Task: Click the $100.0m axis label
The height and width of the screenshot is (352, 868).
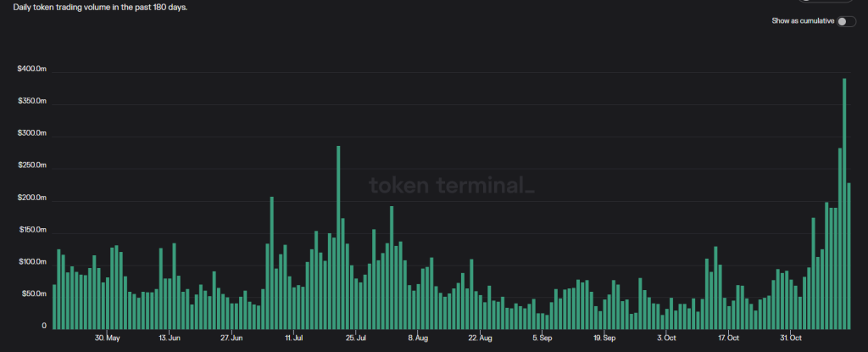Action: pos(33,261)
